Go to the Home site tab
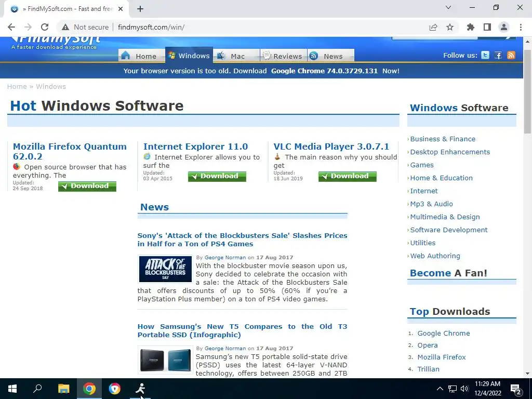The width and height of the screenshot is (532, 399). pyautogui.click(x=141, y=56)
